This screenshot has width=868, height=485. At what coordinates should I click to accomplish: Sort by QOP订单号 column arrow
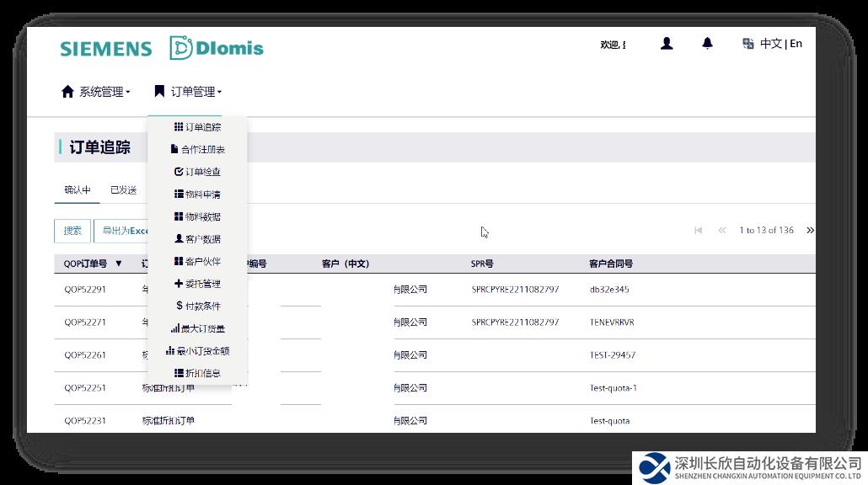(119, 264)
